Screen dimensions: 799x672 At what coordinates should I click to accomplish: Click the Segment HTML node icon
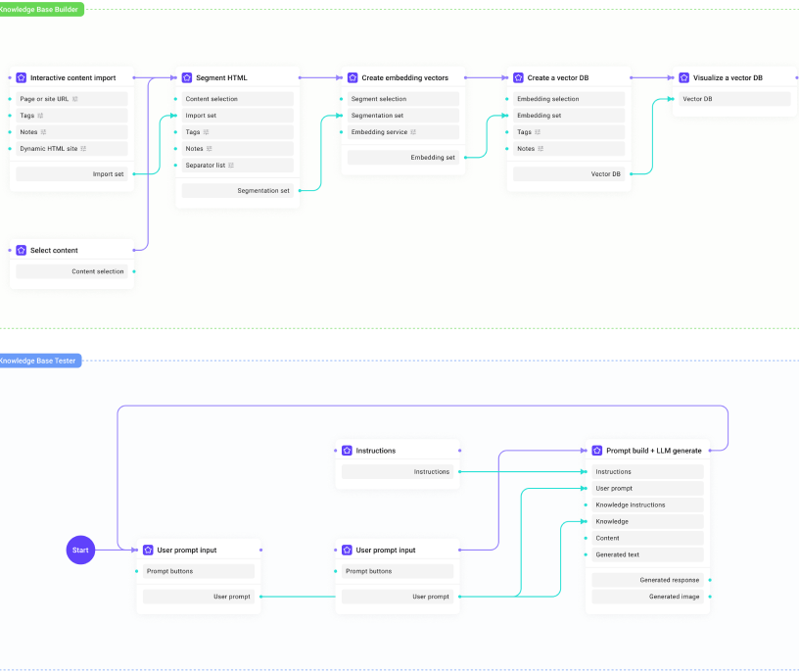pos(187,77)
